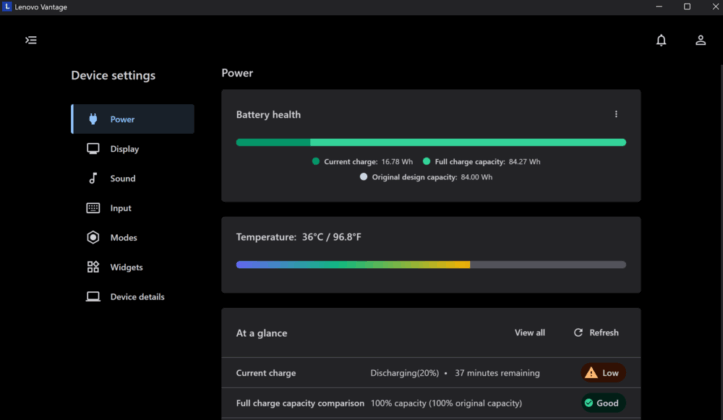Screen dimensions: 723x420
Task: Click the Low warning triangle icon
Action: tap(591, 373)
